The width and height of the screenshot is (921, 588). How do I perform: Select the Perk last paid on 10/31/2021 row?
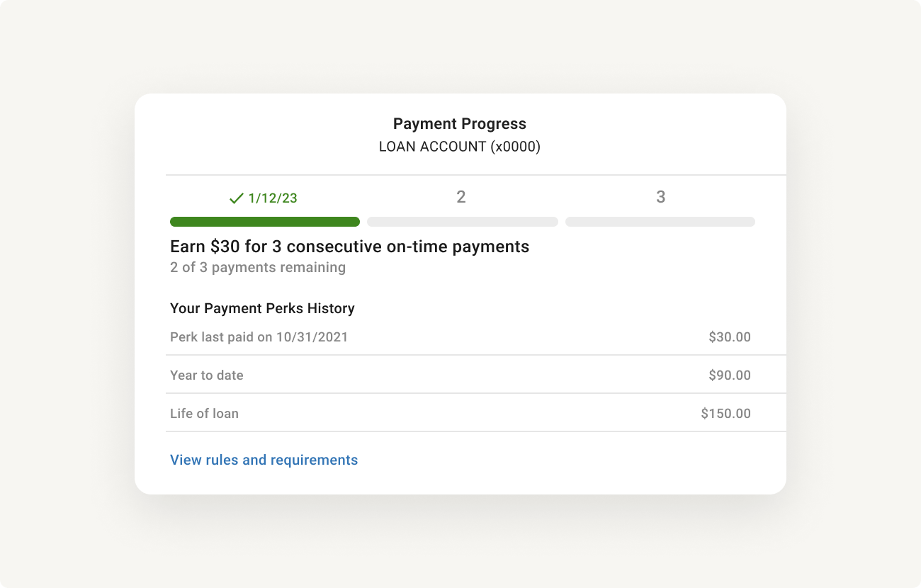tap(259, 337)
